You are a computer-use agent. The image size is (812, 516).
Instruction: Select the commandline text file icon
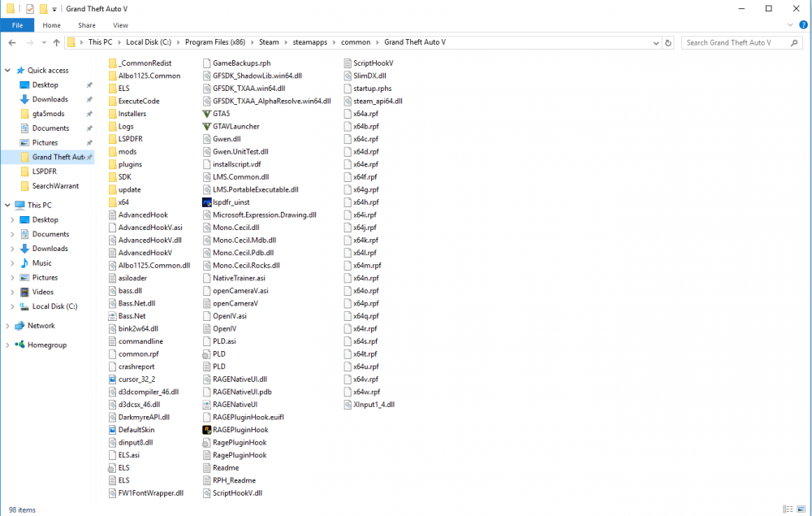tap(112, 341)
